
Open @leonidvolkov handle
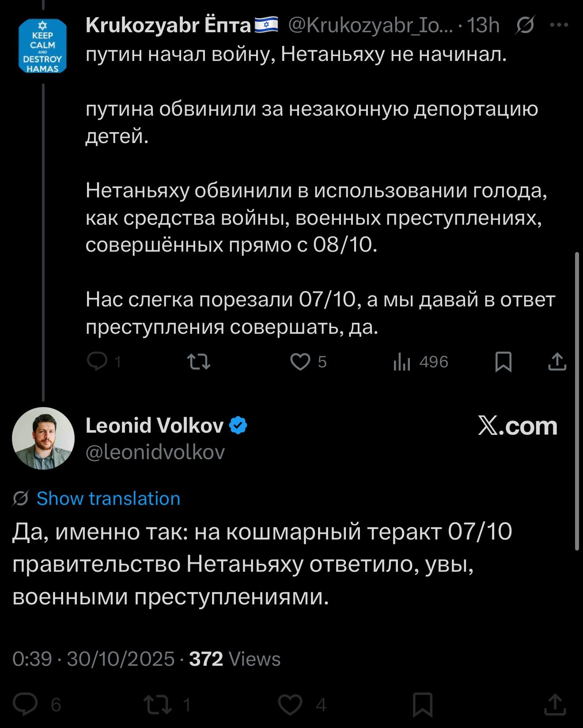155,452
